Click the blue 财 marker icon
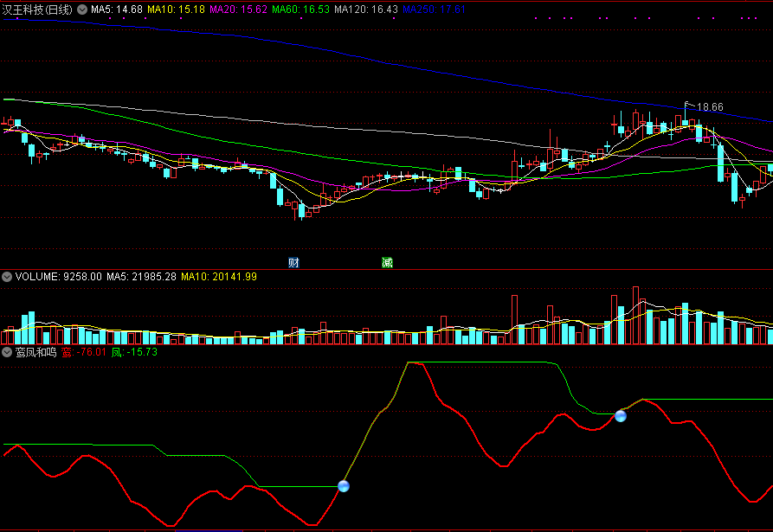 [293, 263]
